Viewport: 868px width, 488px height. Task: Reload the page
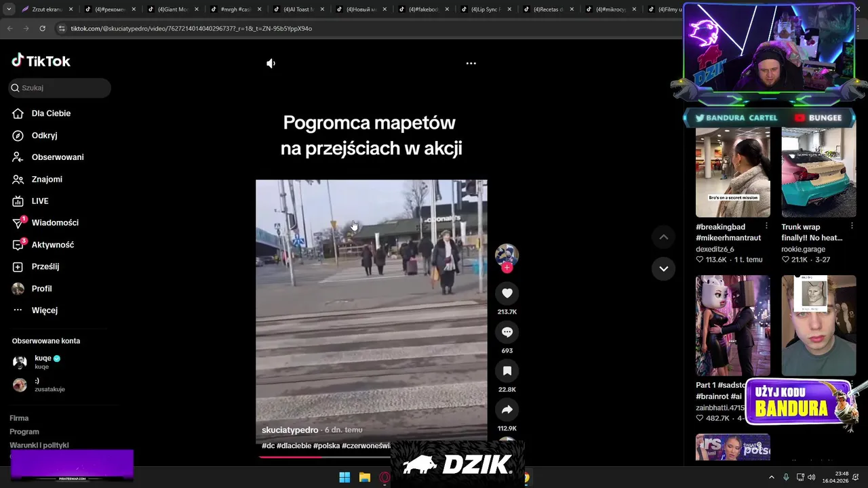(x=42, y=28)
